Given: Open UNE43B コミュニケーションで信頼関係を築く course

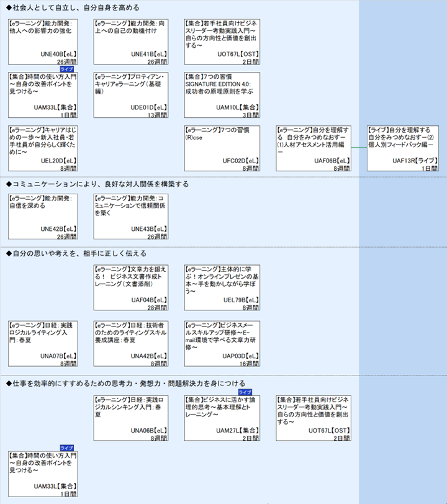Looking at the screenshot, I should point(131,217).
